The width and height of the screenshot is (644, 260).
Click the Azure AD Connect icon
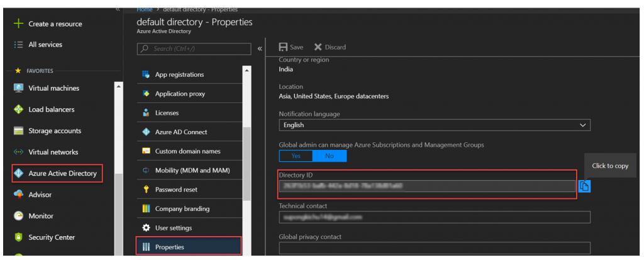pyautogui.click(x=146, y=132)
